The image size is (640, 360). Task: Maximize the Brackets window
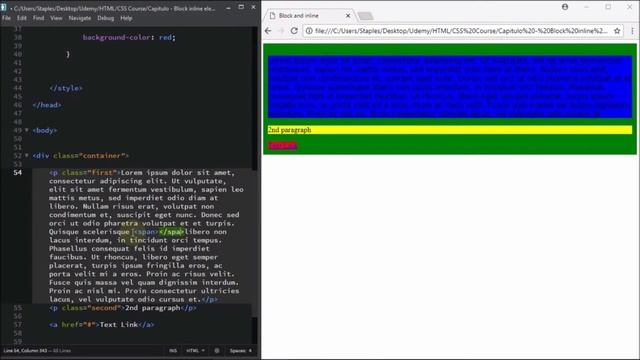(241, 7)
